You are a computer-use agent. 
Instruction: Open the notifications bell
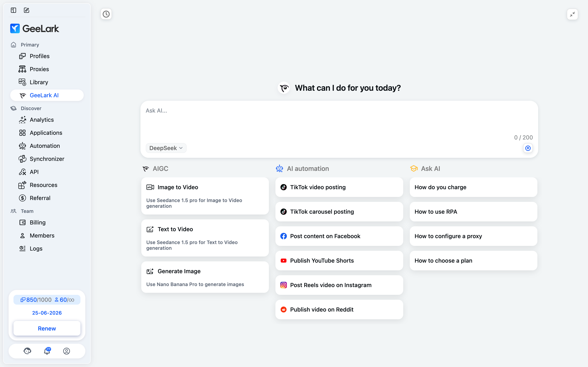point(47,351)
